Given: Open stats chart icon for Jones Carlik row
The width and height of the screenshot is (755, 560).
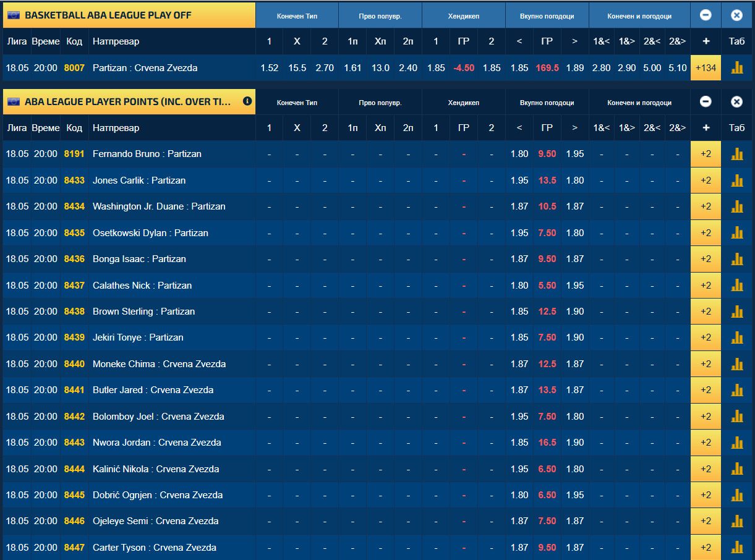Looking at the screenshot, I should tap(737, 180).
